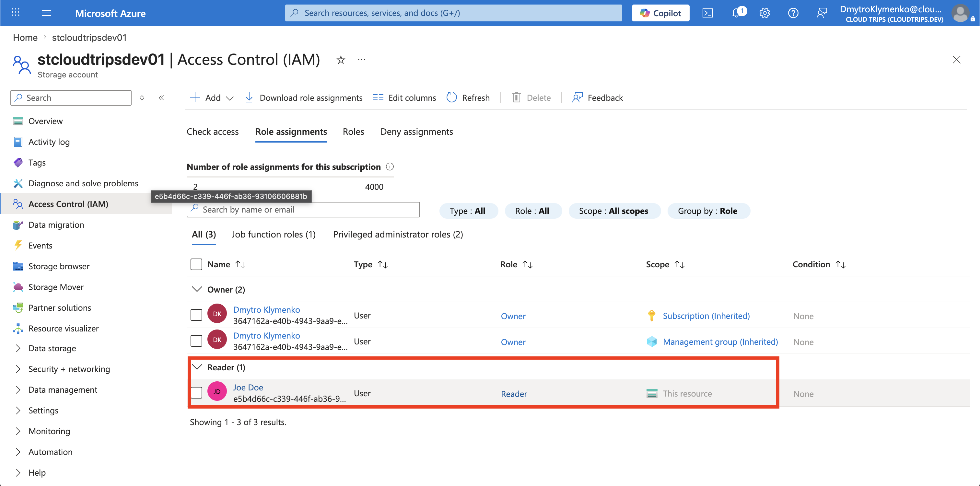Collapse the sidebar with double chevron
The width and height of the screenshot is (980, 486).
(x=161, y=98)
